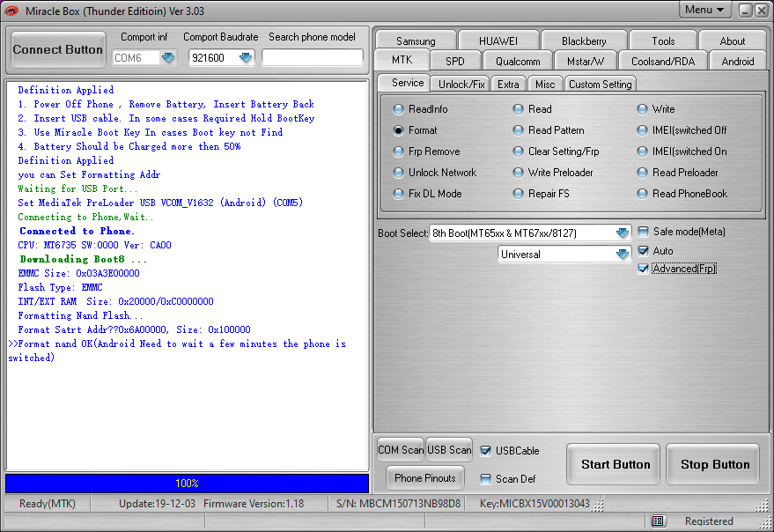Click the status bar grid icon beside Registered
774x532 pixels.
657,521
